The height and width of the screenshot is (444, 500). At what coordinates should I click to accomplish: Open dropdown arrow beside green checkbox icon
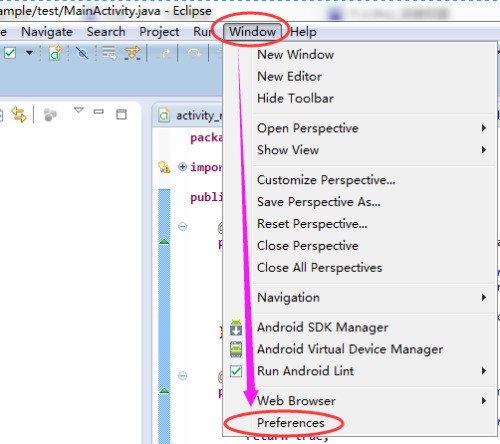click(29, 53)
